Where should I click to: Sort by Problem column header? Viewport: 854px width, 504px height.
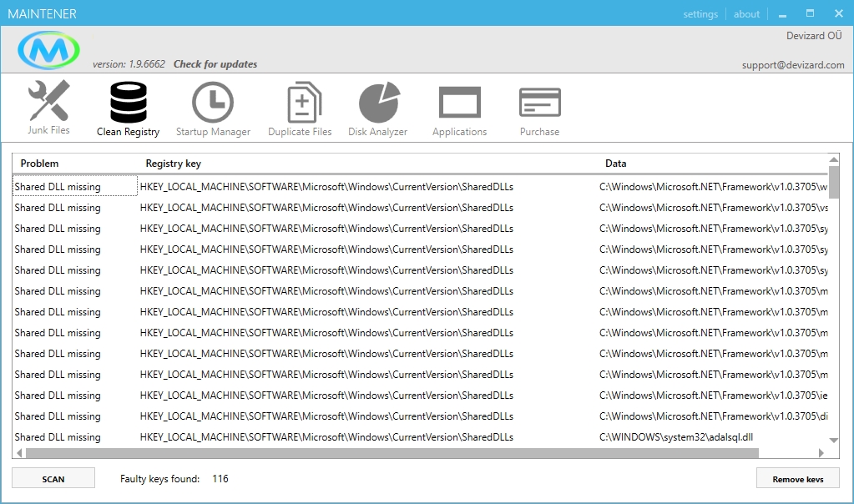(x=40, y=164)
